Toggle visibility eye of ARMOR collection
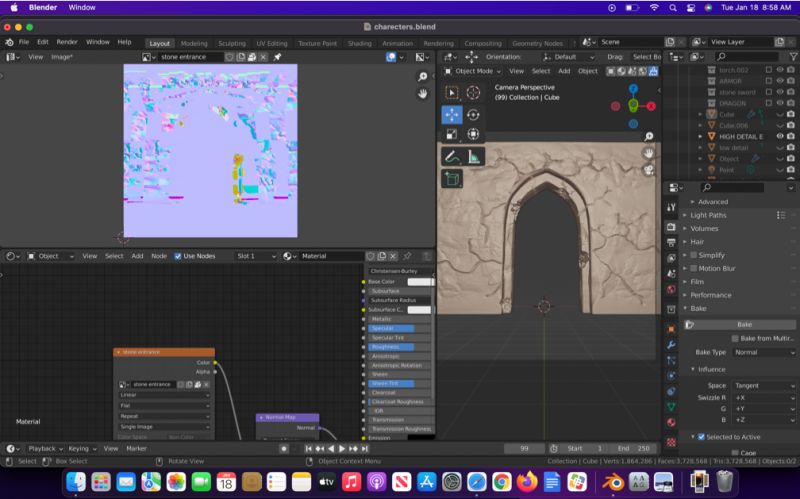Viewport: 800px width, 499px height. tap(780, 81)
